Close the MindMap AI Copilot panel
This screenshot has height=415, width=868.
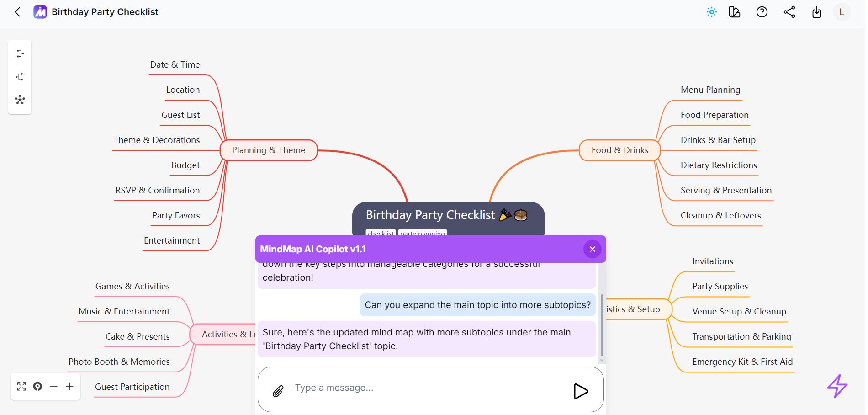[593, 249]
